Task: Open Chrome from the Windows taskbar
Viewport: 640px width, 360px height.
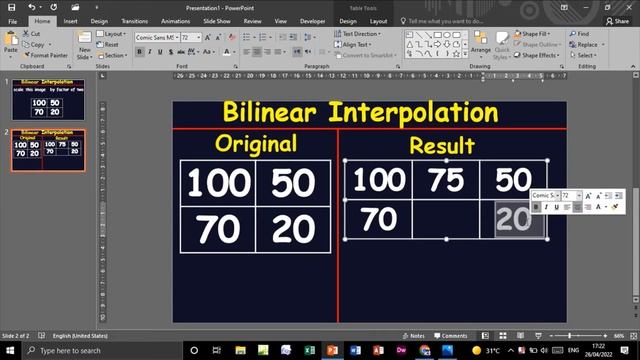Action: click(424, 350)
